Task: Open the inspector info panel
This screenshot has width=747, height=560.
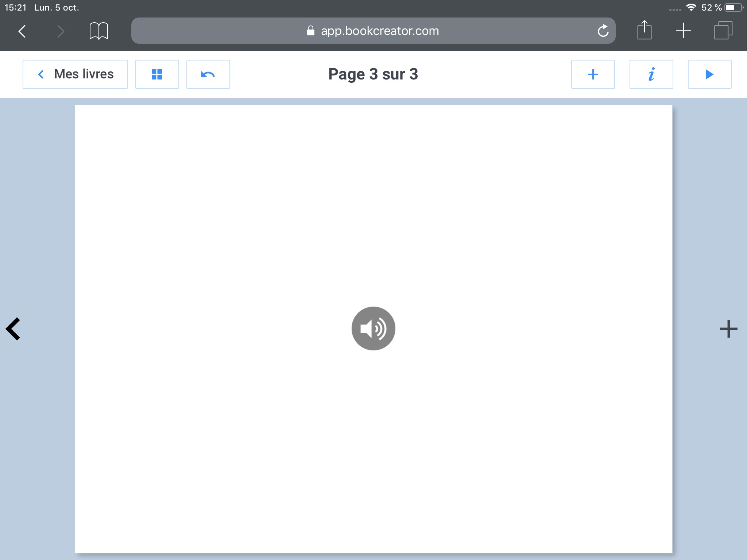Action: [x=651, y=74]
